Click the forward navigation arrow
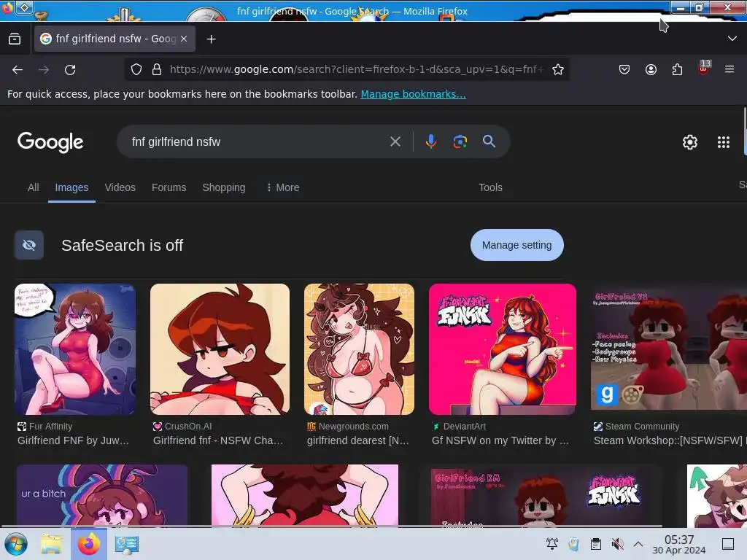 [x=44, y=70]
